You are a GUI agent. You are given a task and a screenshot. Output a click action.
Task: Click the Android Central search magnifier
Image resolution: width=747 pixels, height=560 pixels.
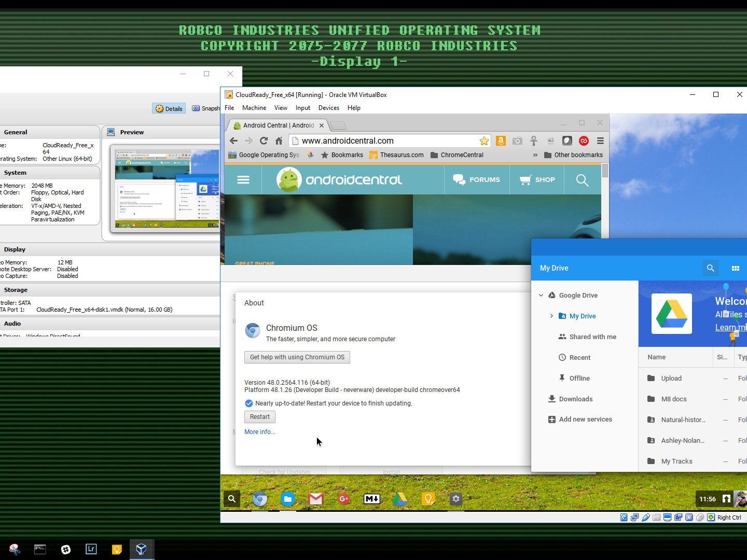(582, 180)
